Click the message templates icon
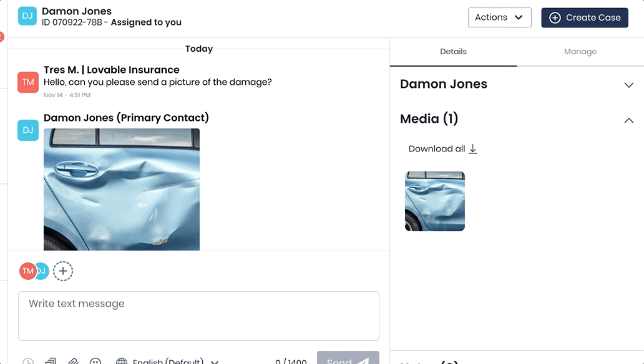The width and height of the screenshot is (644, 364). (51, 361)
